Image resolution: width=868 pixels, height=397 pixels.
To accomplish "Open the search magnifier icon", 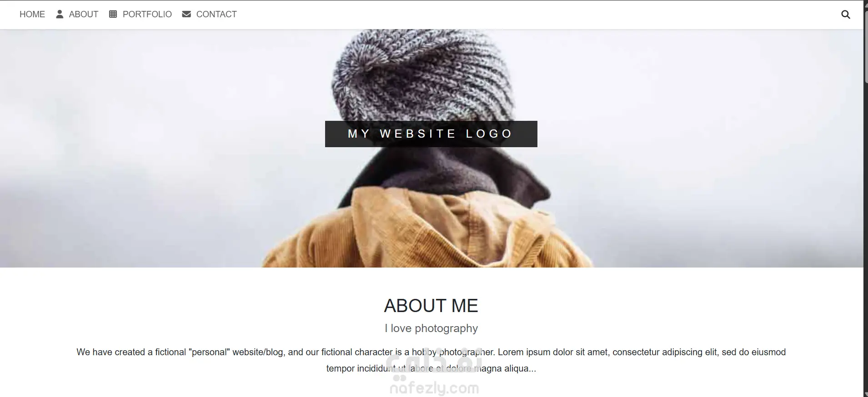I will tap(845, 15).
